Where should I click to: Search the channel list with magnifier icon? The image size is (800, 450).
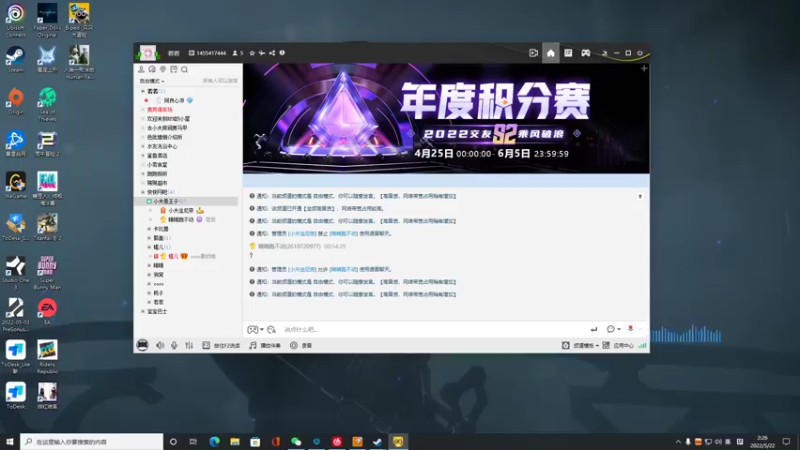(185, 69)
